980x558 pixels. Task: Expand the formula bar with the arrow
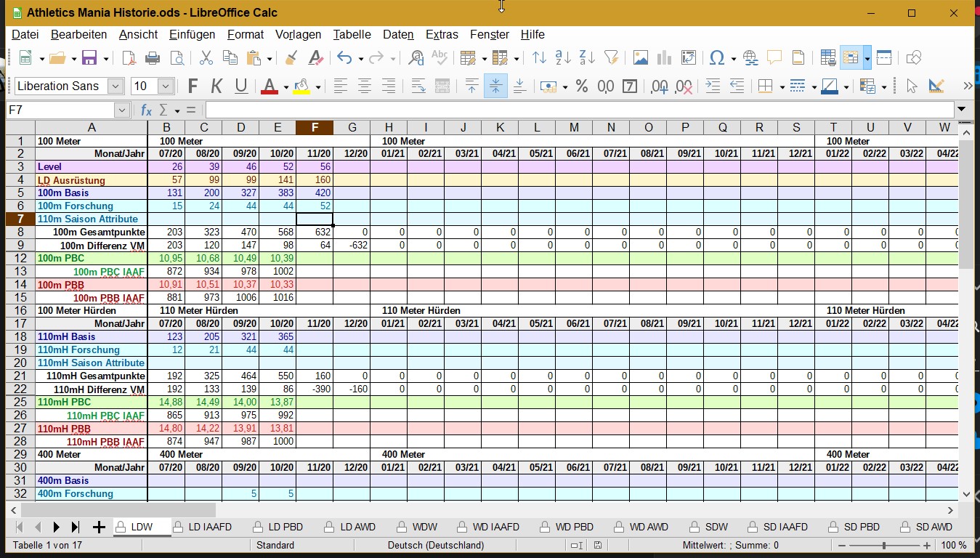click(x=962, y=110)
